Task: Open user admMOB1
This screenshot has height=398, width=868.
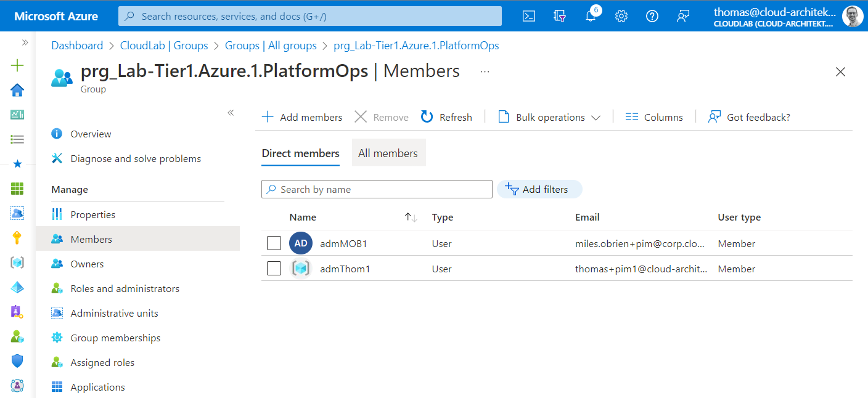Action: tap(343, 244)
